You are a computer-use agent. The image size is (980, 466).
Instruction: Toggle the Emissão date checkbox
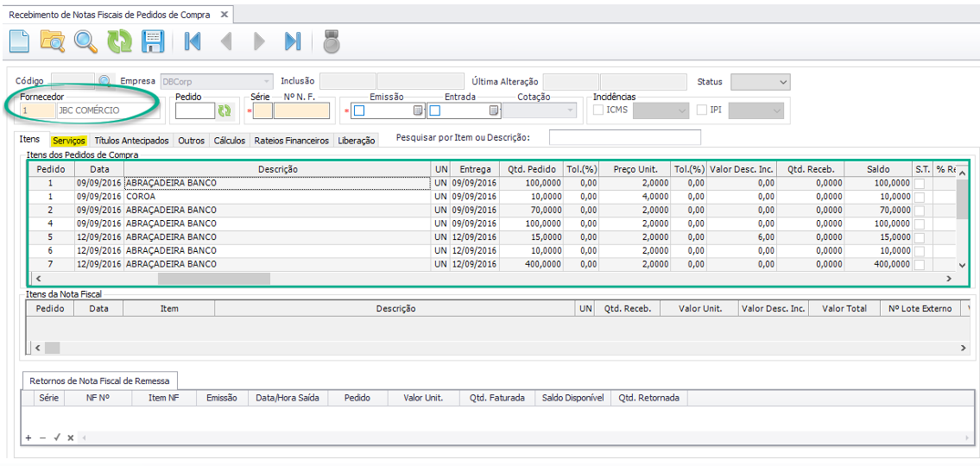coord(359,110)
